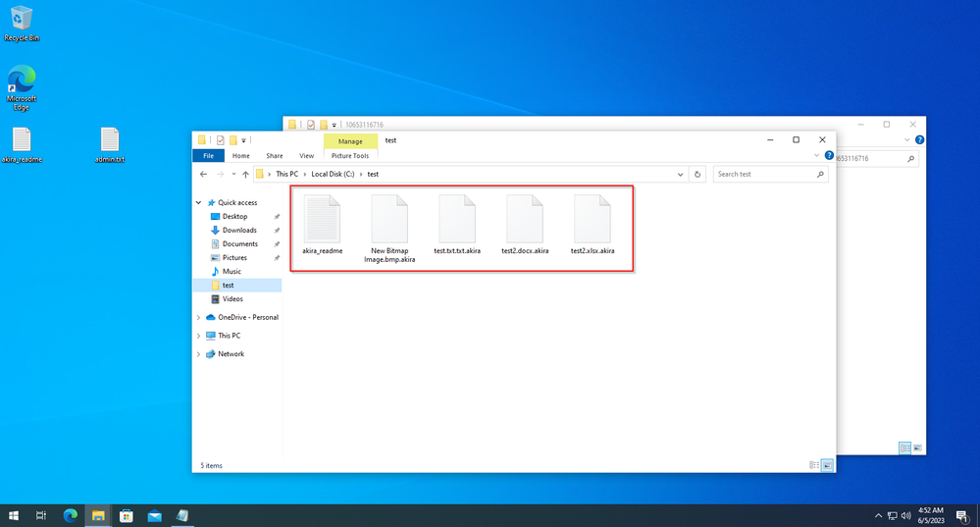Click test segment in address breadcrumb
This screenshot has height=527, width=980.
[373, 175]
